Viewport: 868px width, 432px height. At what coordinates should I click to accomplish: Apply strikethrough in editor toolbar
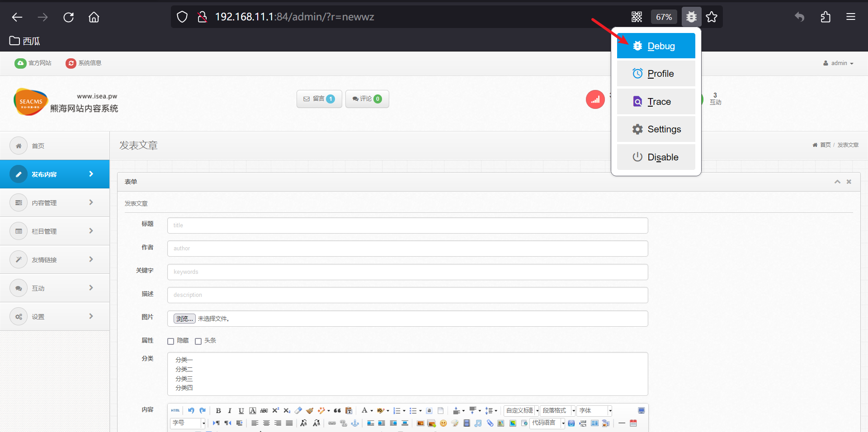coord(264,410)
